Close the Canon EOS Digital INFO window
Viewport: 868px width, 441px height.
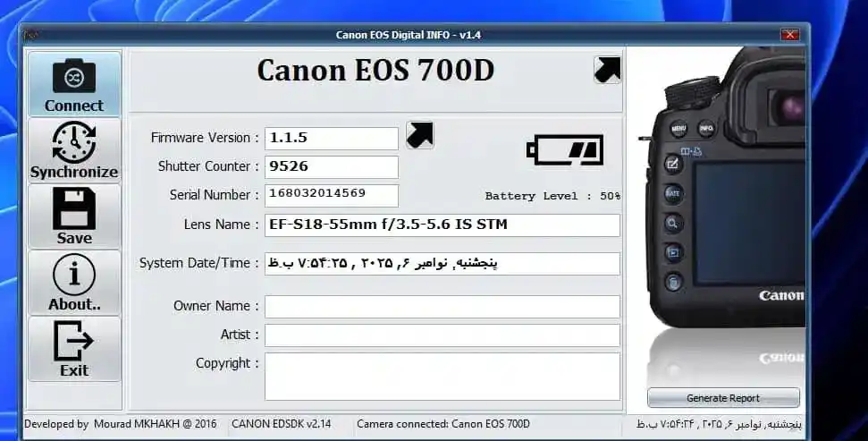pos(789,35)
